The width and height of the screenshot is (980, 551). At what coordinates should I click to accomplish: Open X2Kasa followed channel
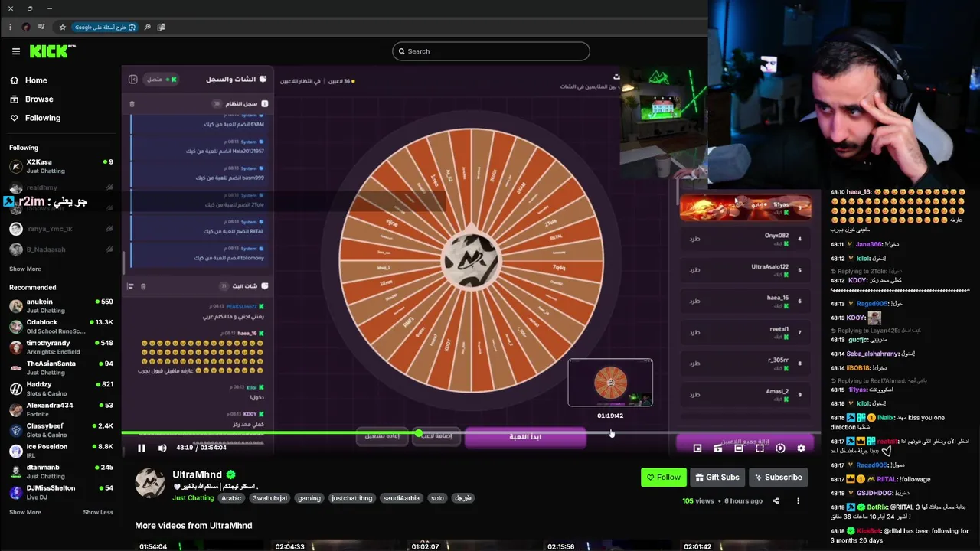61,166
